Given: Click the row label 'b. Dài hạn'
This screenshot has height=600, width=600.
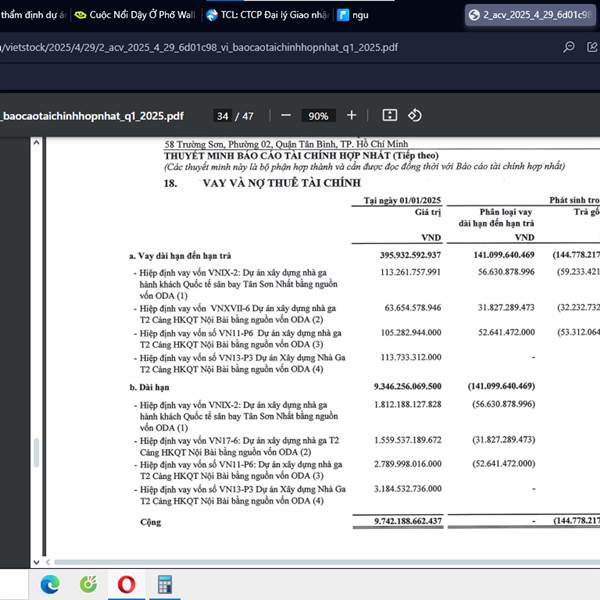Looking at the screenshot, I should click(x=149, y=387).
